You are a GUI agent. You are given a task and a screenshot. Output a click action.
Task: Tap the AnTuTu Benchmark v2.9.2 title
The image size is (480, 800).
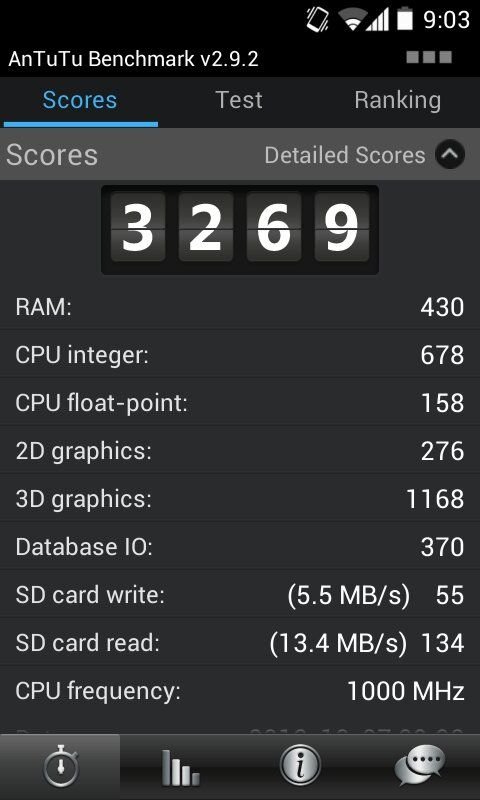click(x=134, y=59)
